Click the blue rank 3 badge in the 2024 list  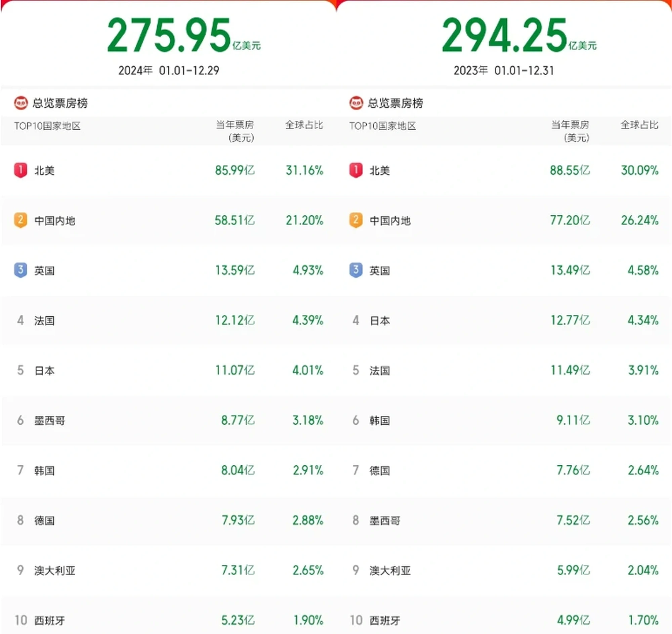(20, 270)
